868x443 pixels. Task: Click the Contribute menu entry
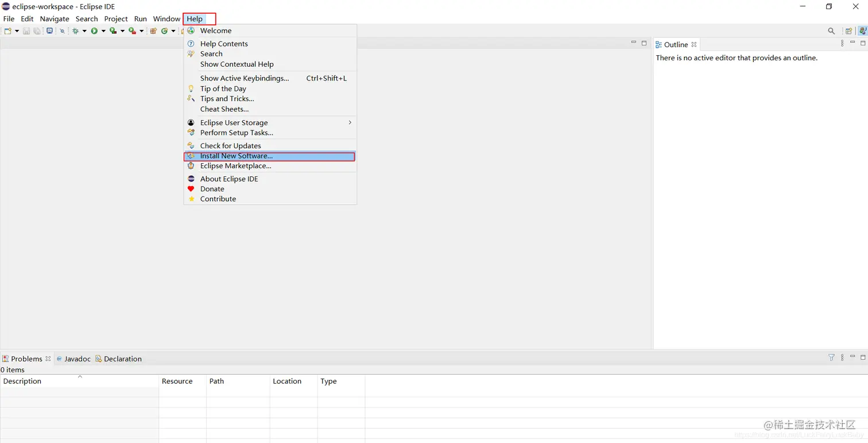270,199
